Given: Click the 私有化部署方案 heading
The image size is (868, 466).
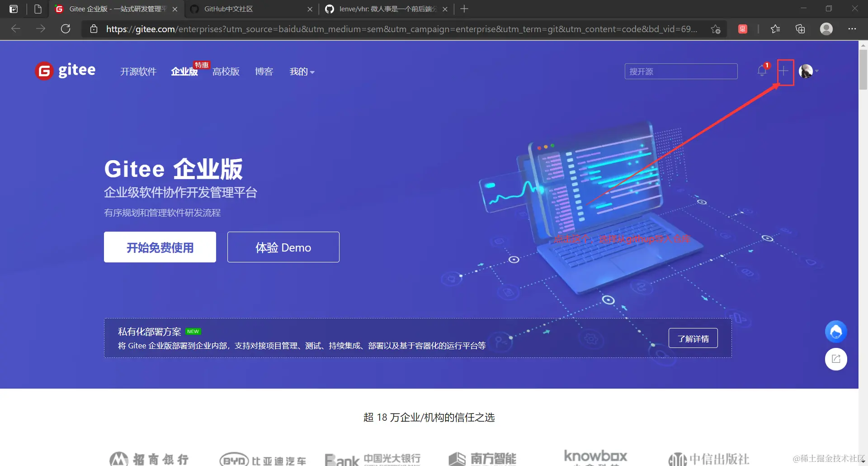Looking at the screenshot, I should point(150,332).
